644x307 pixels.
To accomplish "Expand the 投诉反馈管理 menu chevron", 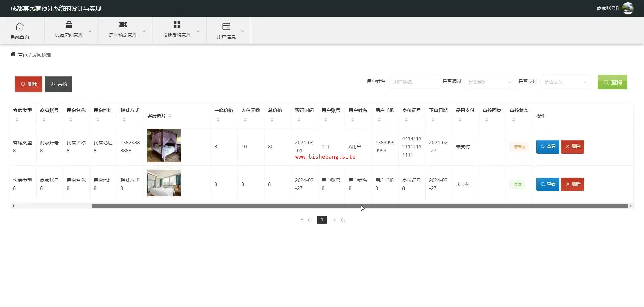I will click(x=198, y=31).
